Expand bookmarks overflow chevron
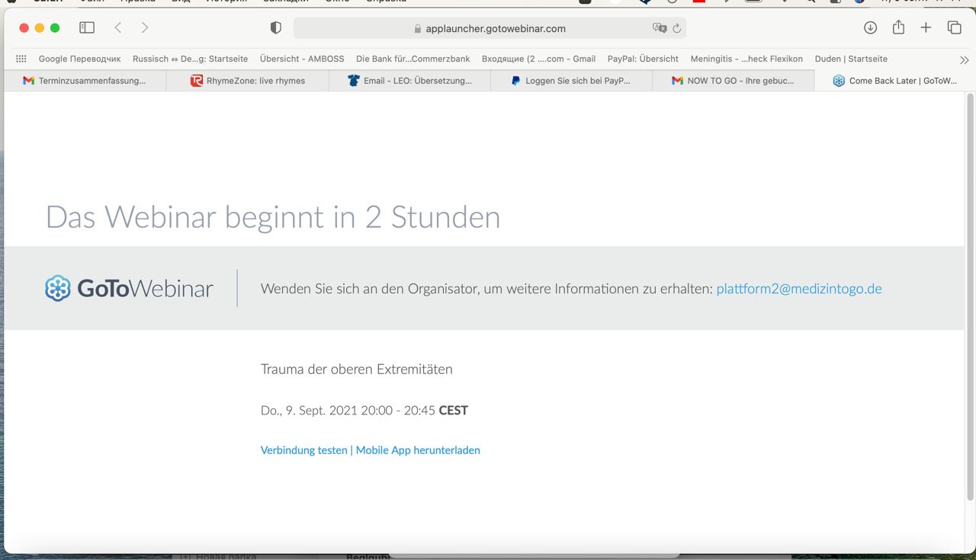This screenshot has height=560, width=976. [964, 59]
